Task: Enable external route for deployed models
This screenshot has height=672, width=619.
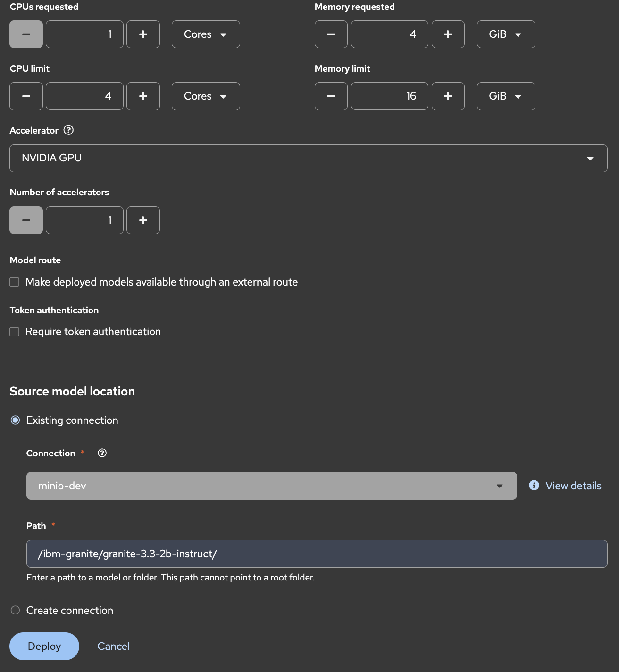Action: [15, 282]
